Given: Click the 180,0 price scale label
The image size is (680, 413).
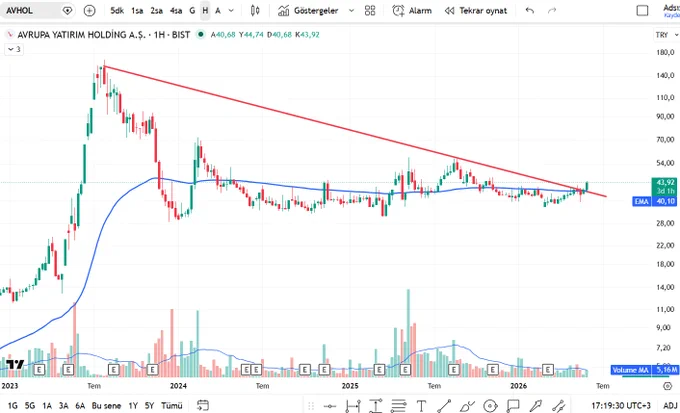Looking at the screenshot, I should pyautogui.click(x=666, y=52).
